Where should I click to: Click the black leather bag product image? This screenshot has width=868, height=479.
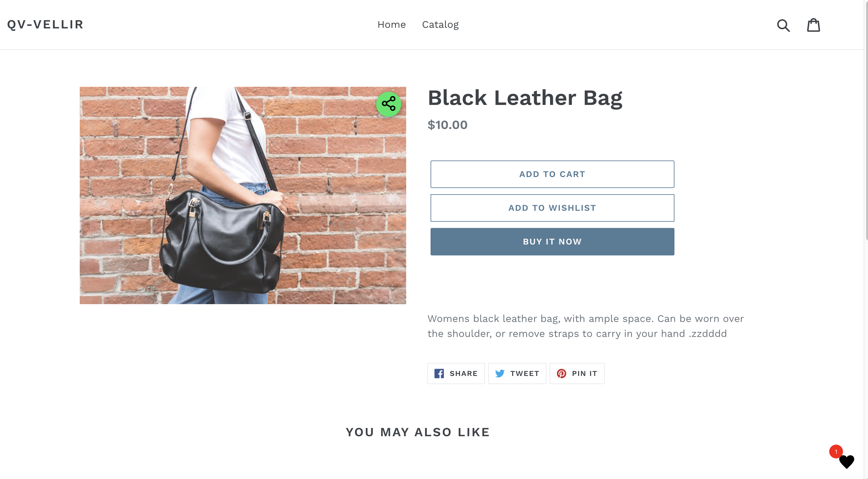tap(243, 195)
